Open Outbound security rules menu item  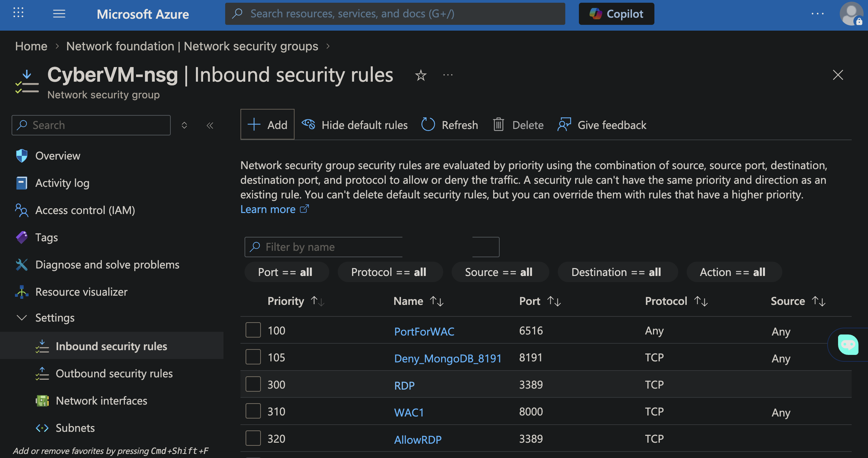[114, 374]
